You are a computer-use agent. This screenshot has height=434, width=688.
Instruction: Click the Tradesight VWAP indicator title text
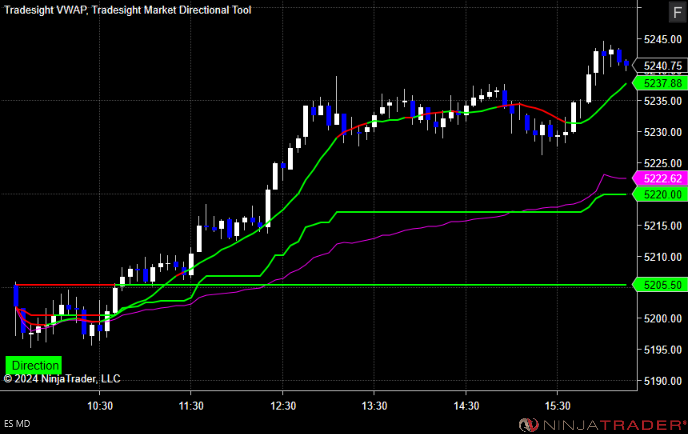46,10
